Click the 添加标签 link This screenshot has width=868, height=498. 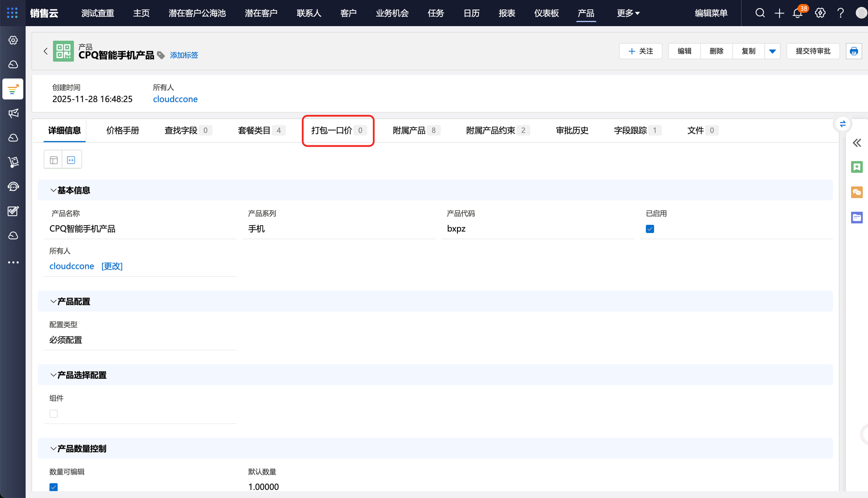click(x=184, y=55)
